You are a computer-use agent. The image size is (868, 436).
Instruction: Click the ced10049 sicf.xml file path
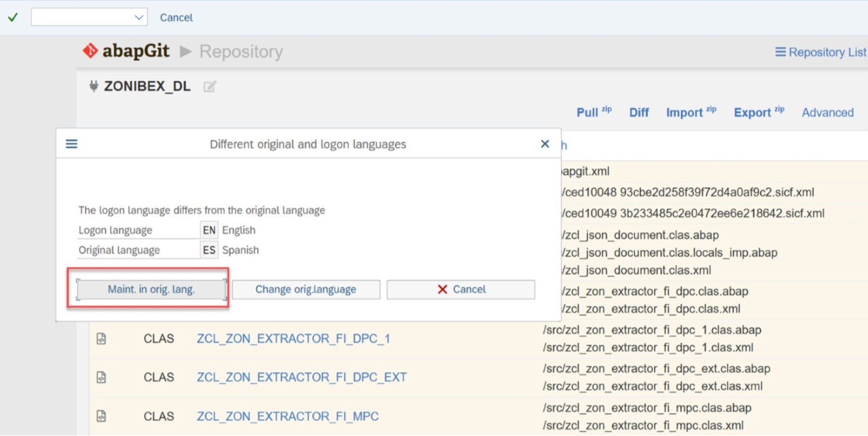693,213
